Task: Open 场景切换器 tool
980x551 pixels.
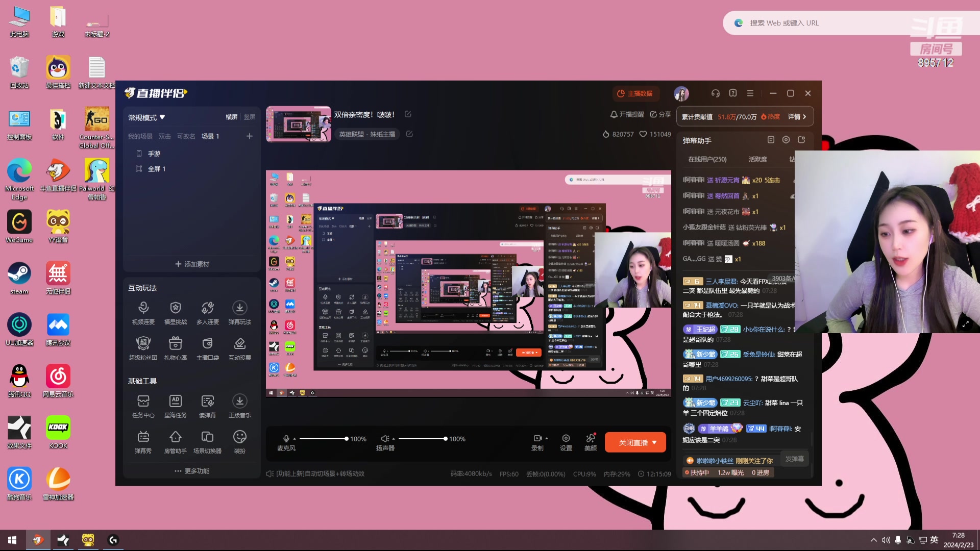Action: pos(207,437)
